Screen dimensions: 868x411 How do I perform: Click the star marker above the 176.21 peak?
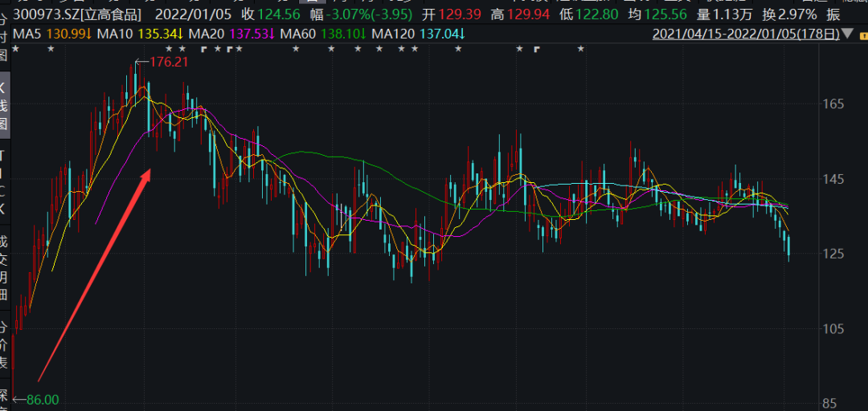(168, 49)
